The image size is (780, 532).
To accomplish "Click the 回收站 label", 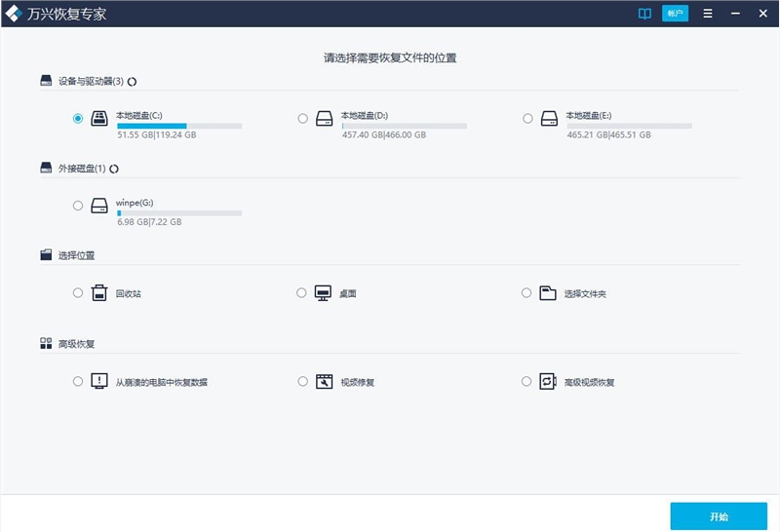I will tap(129, 294).
